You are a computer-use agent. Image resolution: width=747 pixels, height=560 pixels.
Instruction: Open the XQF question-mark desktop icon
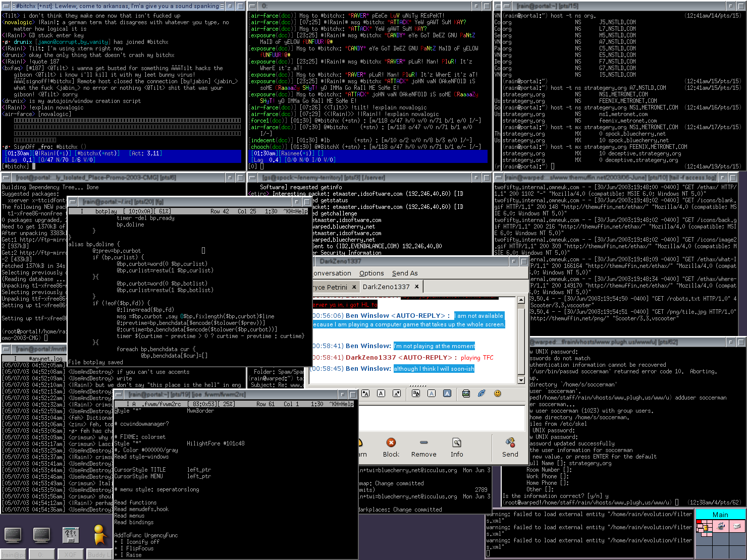(x=71, y=535)
